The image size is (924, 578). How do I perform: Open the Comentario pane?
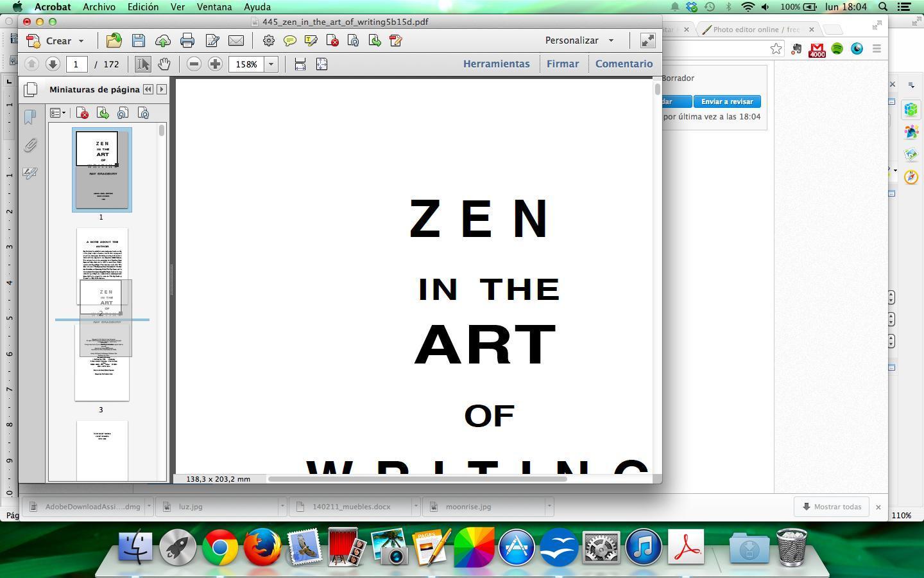624,64
